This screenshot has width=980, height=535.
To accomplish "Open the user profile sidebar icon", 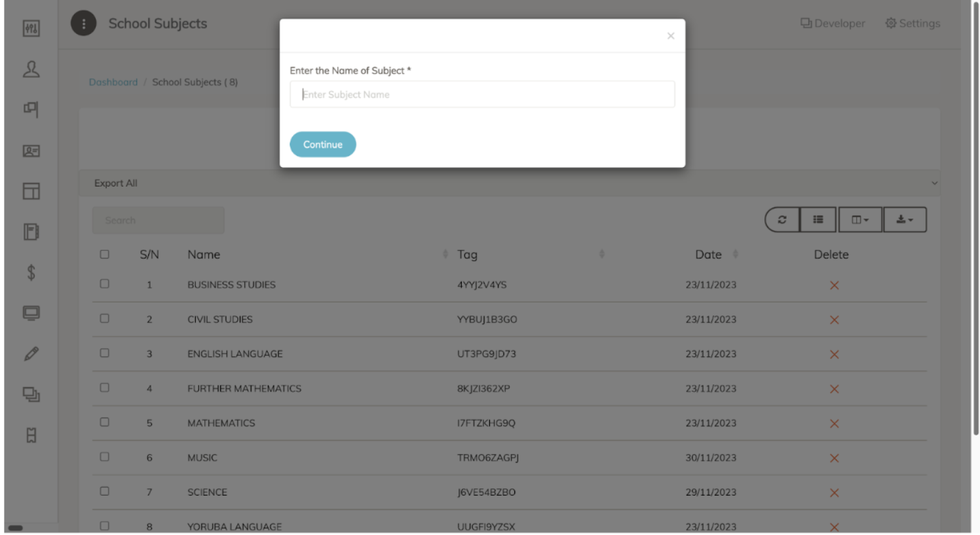I will coord(31,69).
